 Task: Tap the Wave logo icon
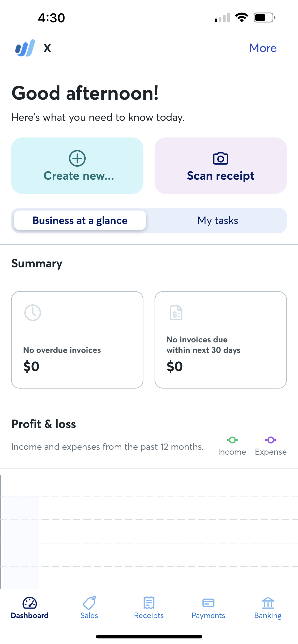click(x=25, y=48)
